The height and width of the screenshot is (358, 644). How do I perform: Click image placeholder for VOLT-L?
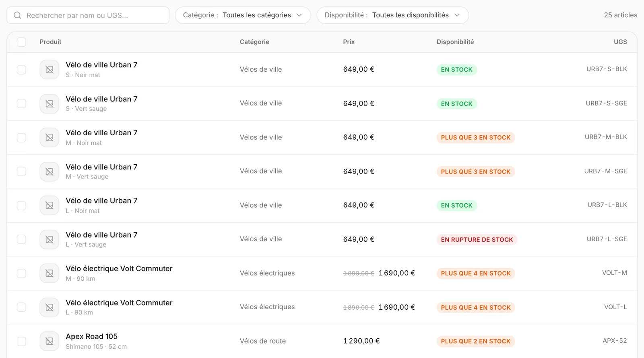tap(50, 307)
